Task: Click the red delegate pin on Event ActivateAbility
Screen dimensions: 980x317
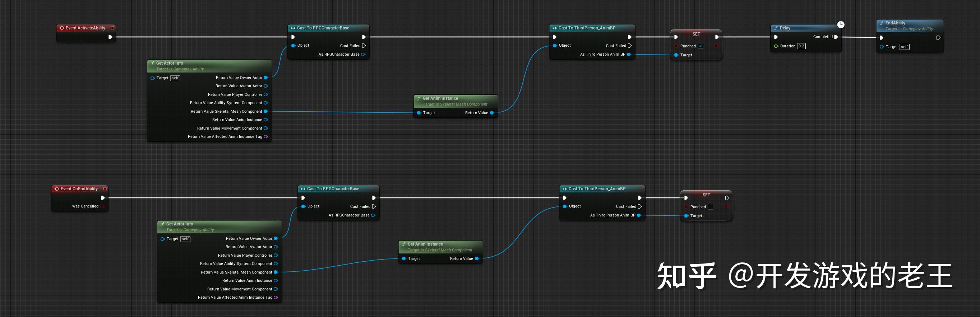Action: 112,28
